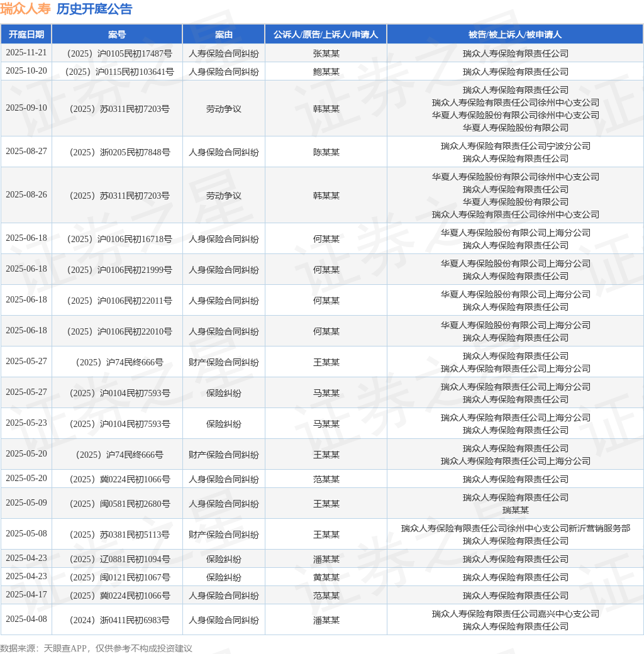
Task: Click date 2025-04-17
Action: pyautogui.click(x=26, y=595)
